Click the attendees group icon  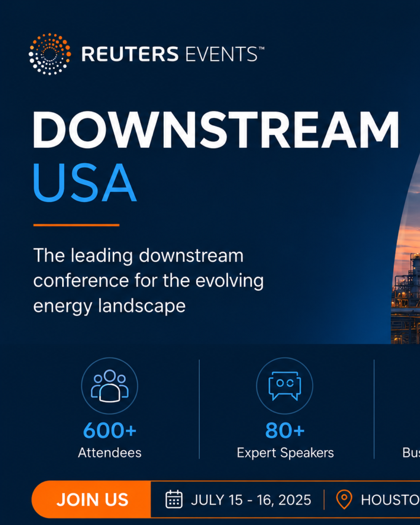tap(110, 386)
